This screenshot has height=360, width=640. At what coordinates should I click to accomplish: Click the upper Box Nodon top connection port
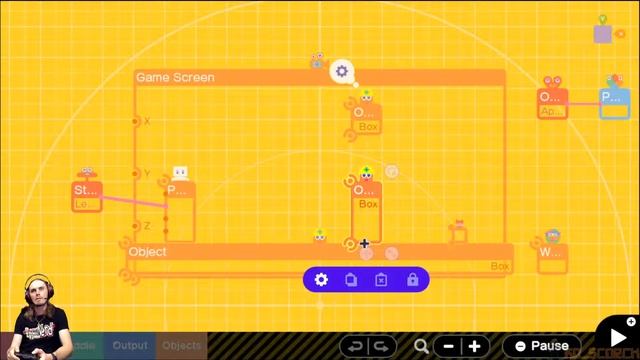[350, 104]
